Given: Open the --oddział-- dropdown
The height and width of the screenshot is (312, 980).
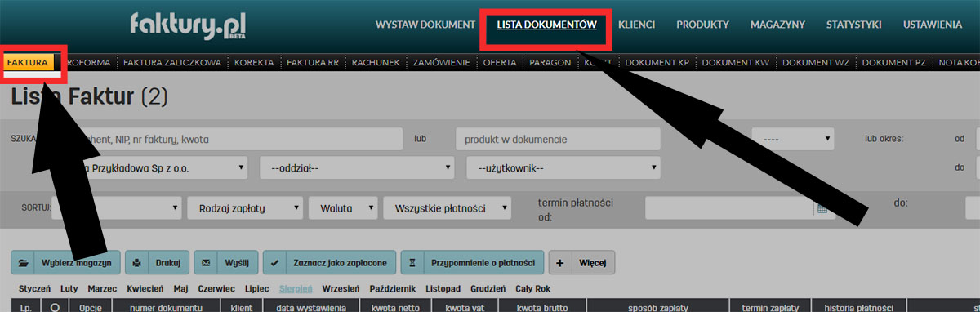Looking at the screenshot, I should coord(357,168).
